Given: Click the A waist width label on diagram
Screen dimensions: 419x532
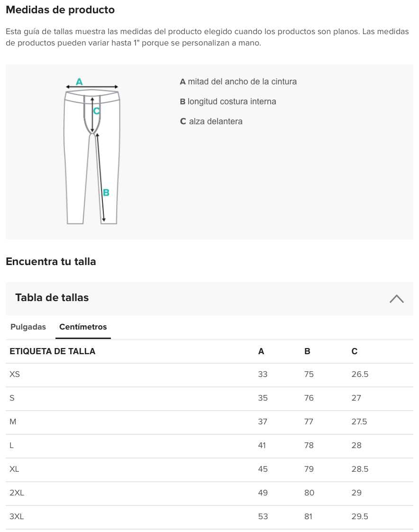Looking at the screenshot, I should point(78,81).
